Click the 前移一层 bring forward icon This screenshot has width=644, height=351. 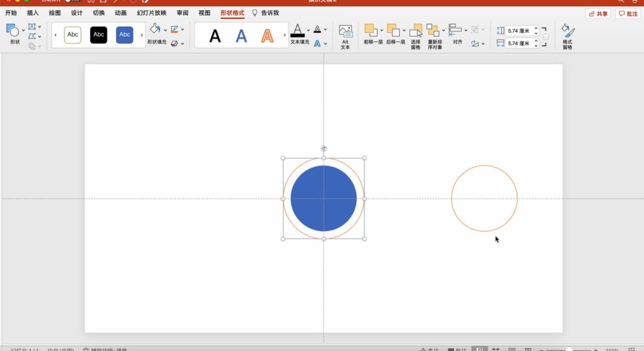point(370,30)
